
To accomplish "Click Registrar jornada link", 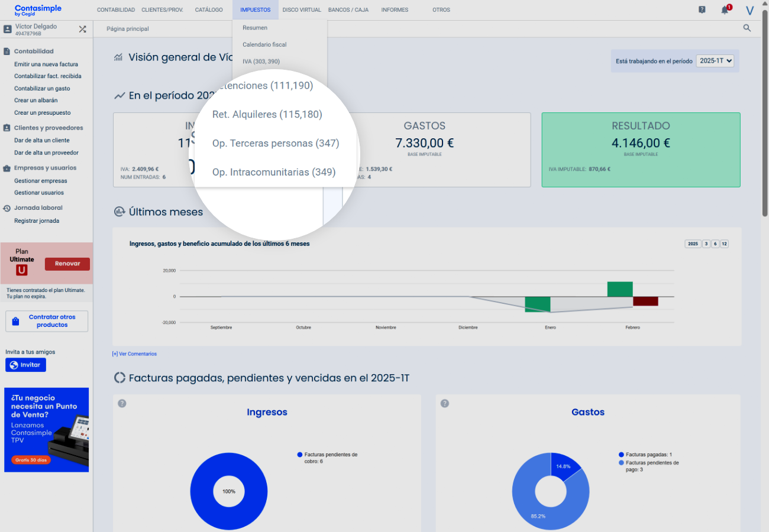I will point(37,221).
